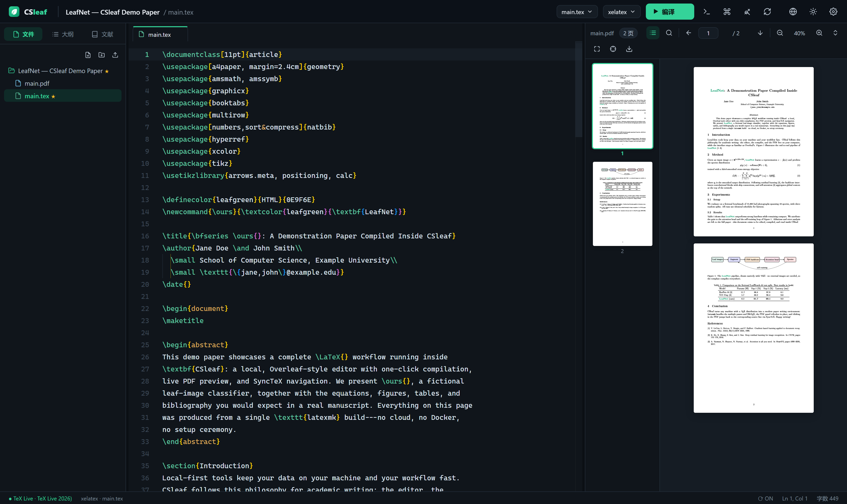This screenshot has width=847, height=504.
Task: Select main.tex in the file tree
Action: tap(63, 96)
